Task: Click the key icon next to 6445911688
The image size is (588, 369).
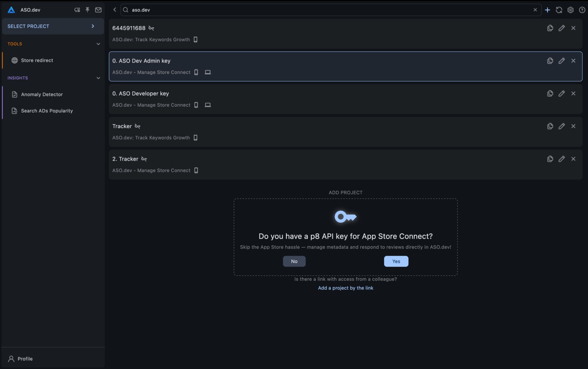Action: pyautogui.click(x=151, y=28)
